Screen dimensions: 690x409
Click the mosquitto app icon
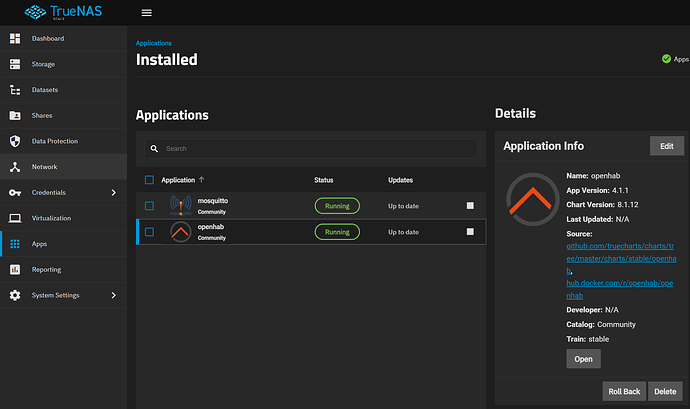[181, 205]
